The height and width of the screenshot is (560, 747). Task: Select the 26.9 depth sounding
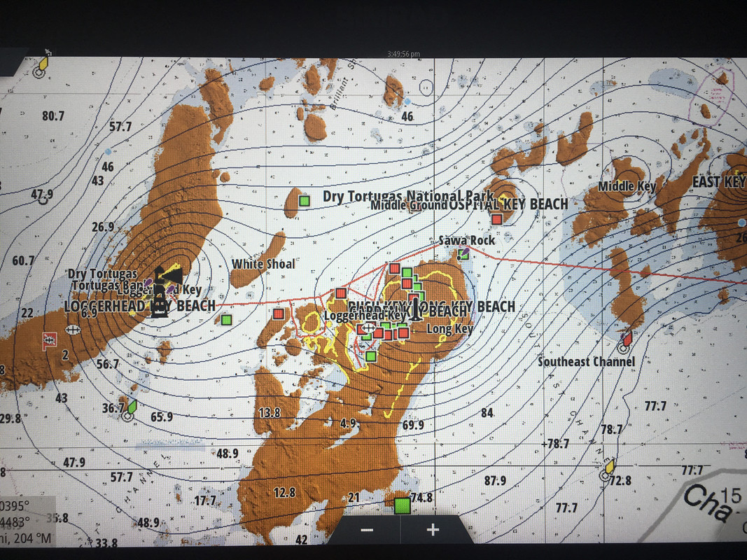[x=103, y=227]
